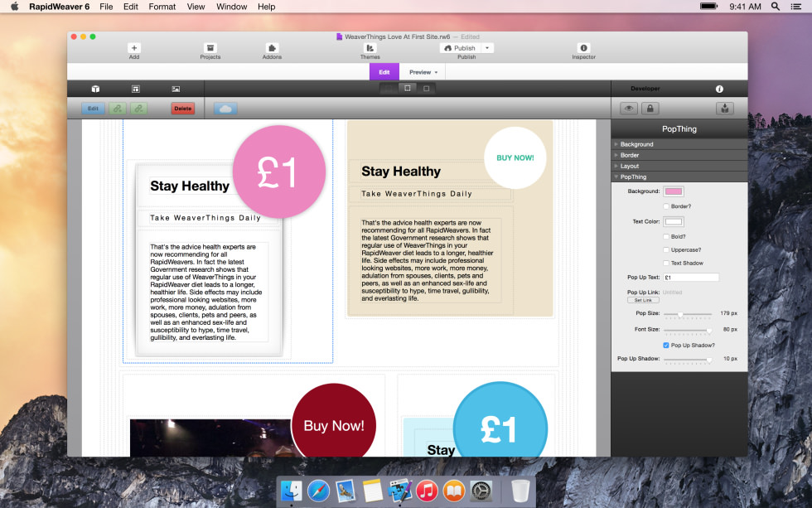Open the Themes browser icon
Screen dimensions: 812x508
pyautogui.click(x=370, y=48)
